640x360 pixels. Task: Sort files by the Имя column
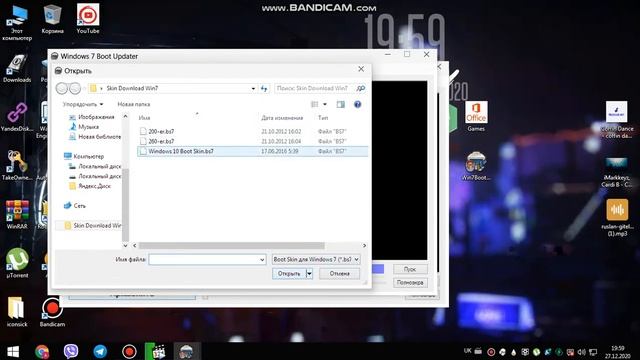click(x=144, y=118)
